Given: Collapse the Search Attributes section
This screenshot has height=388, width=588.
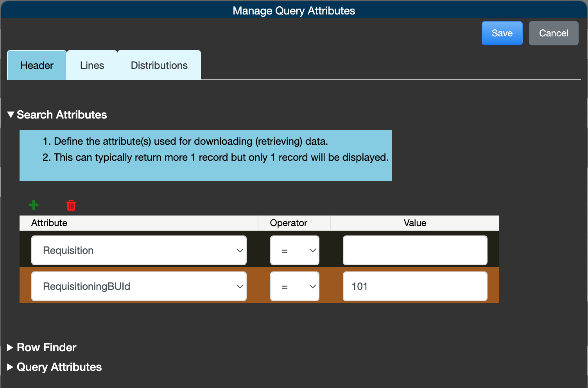Looking at the screenshot, I should [x=10, y=114].
